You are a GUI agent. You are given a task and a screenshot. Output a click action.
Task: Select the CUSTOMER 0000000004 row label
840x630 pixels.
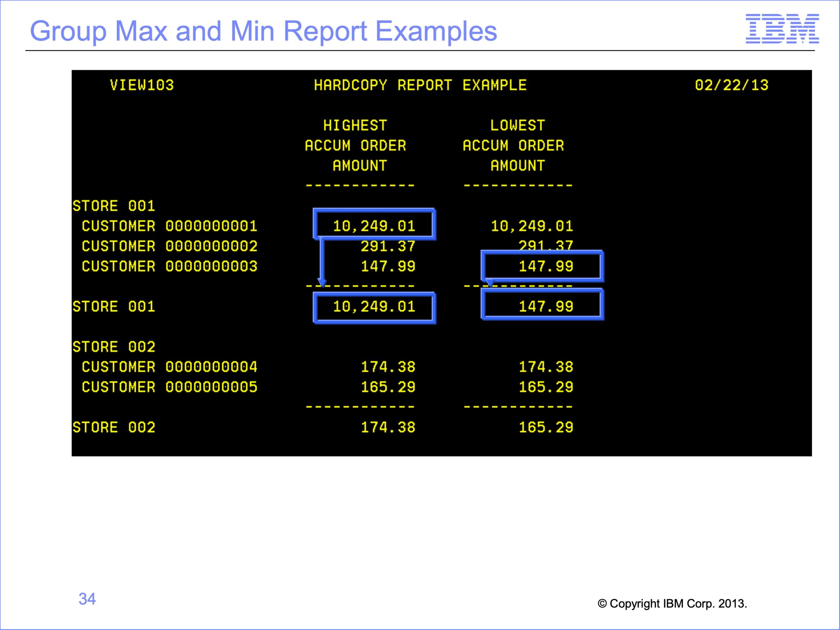[x=169, y=367]
